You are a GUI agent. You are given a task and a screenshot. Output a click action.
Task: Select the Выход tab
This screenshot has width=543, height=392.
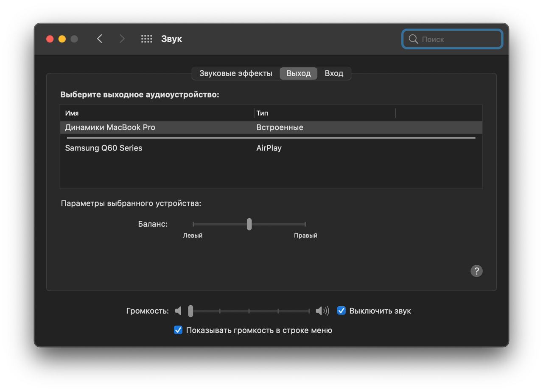[298, 73]
